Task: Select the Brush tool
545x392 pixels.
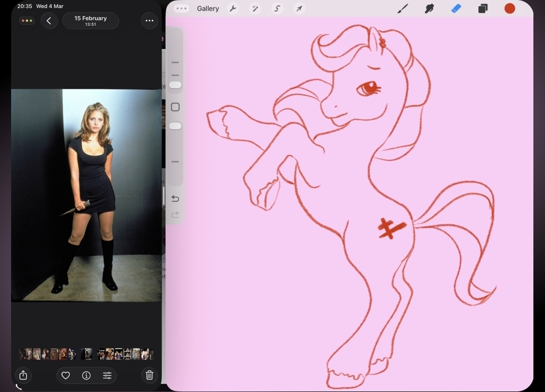Action: [403, 9]
